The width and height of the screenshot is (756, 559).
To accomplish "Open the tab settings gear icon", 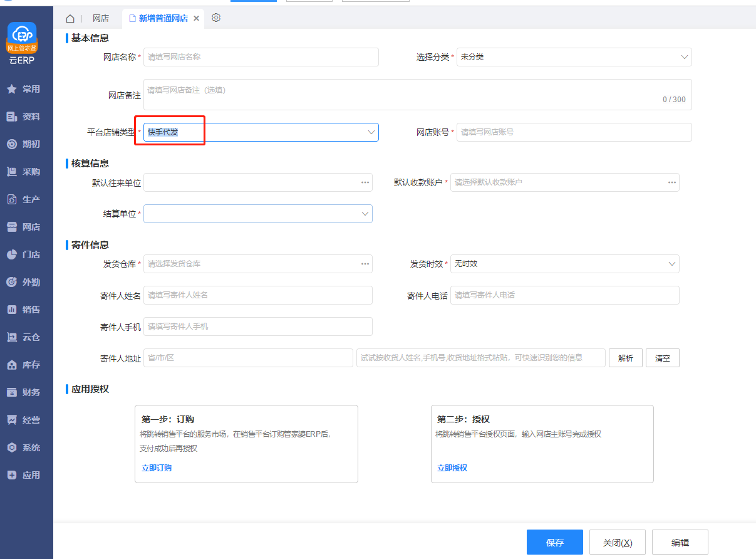I will 216,18.
